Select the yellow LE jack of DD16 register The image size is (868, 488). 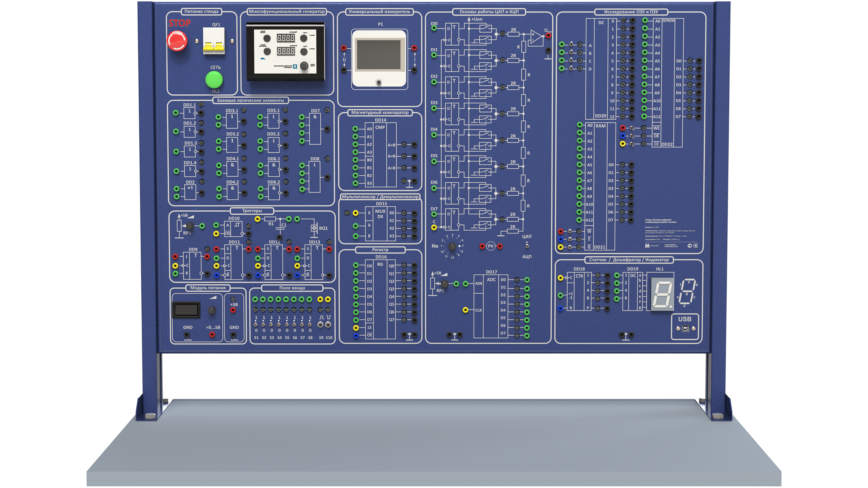pyautogui.click(x=356, y=328)
